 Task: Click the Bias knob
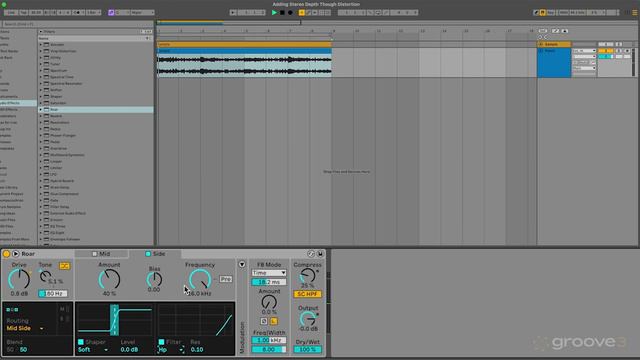pos(154,280)
